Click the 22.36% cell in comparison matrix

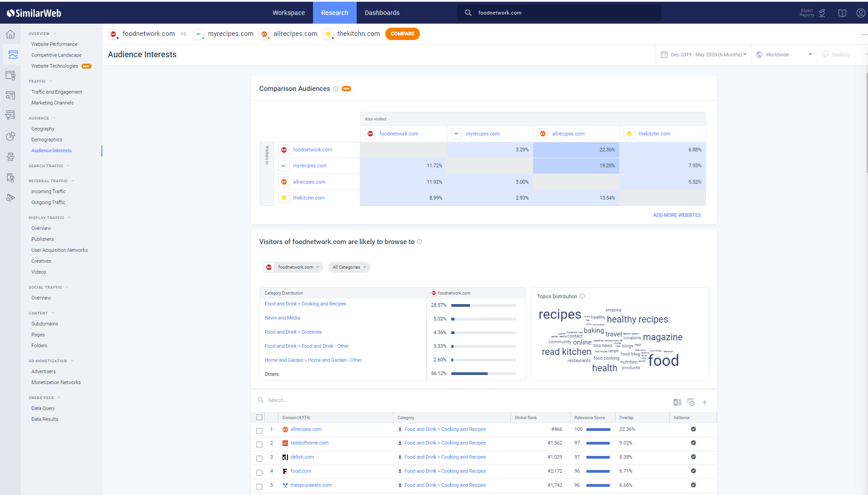[x=576, y=150]
